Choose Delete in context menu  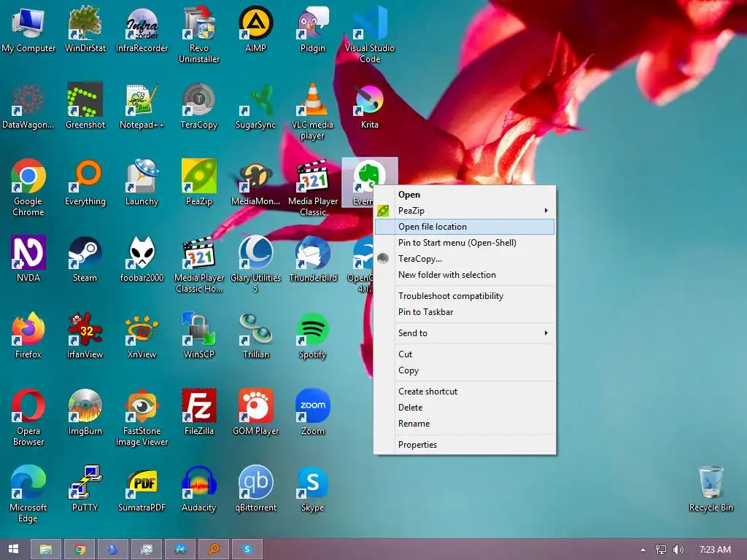click(465, 408)
